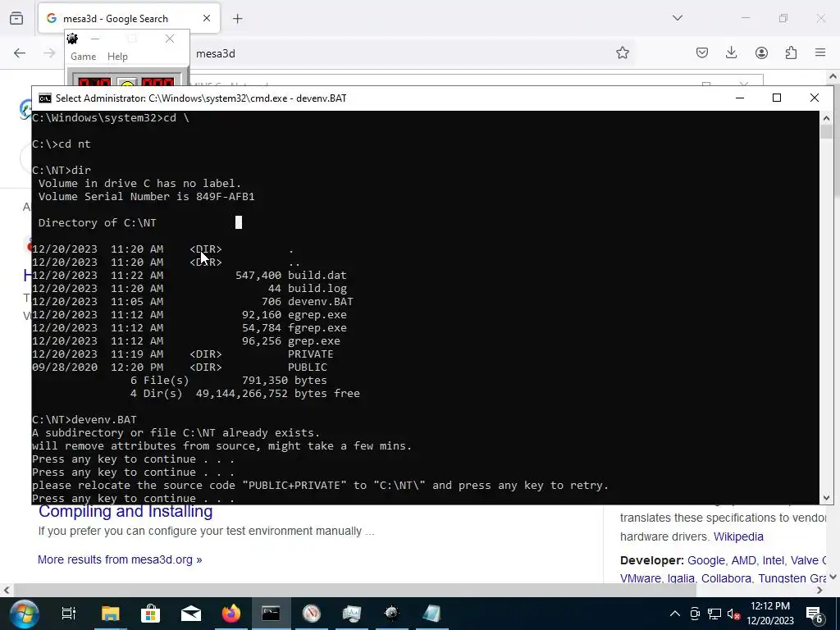Click the browser horizontal scrollbar left arrow
Viewport: 840px width, 630px height.
tap(7, 591)
